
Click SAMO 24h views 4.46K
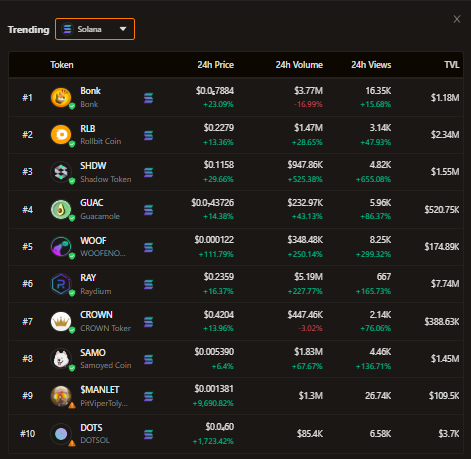[x=380, y=352]
